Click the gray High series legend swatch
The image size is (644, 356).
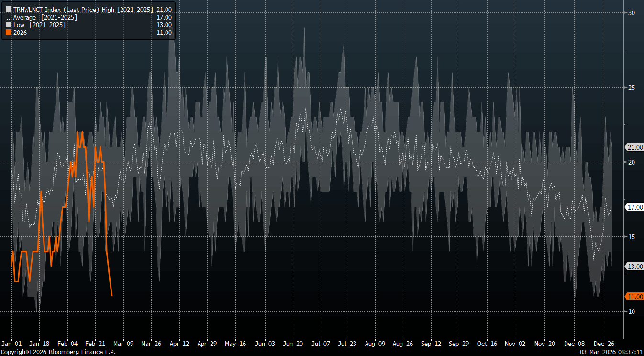[8, 10]
